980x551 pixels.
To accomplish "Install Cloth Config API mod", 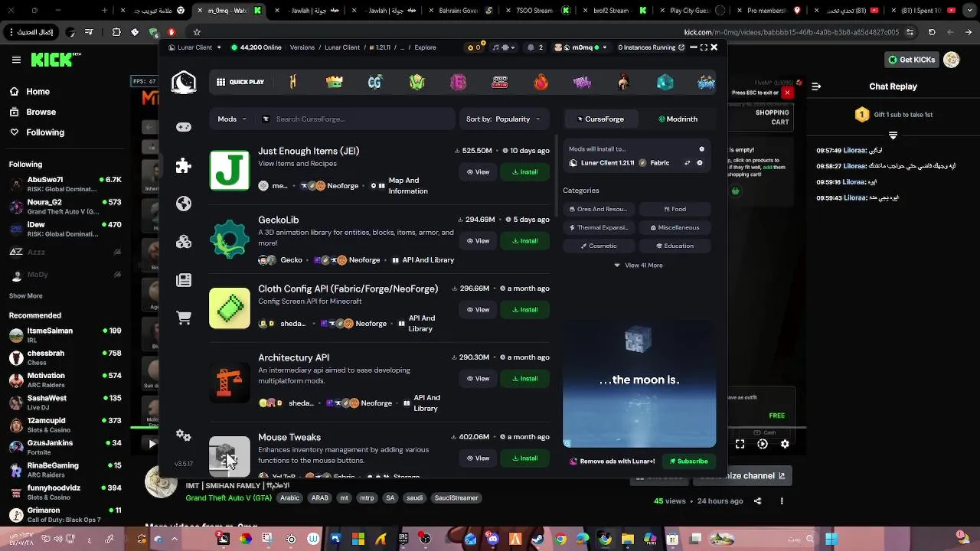I will [x=524, y=309].
